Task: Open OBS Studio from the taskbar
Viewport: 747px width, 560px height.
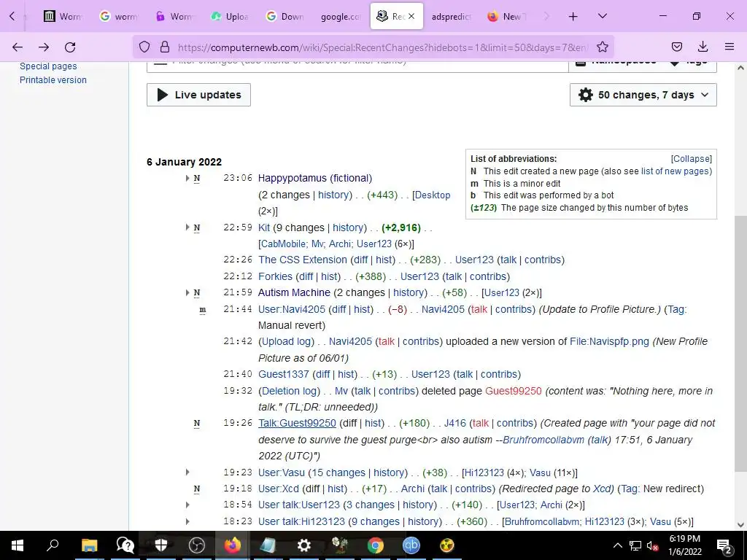Action: click(x=197, y=545)
